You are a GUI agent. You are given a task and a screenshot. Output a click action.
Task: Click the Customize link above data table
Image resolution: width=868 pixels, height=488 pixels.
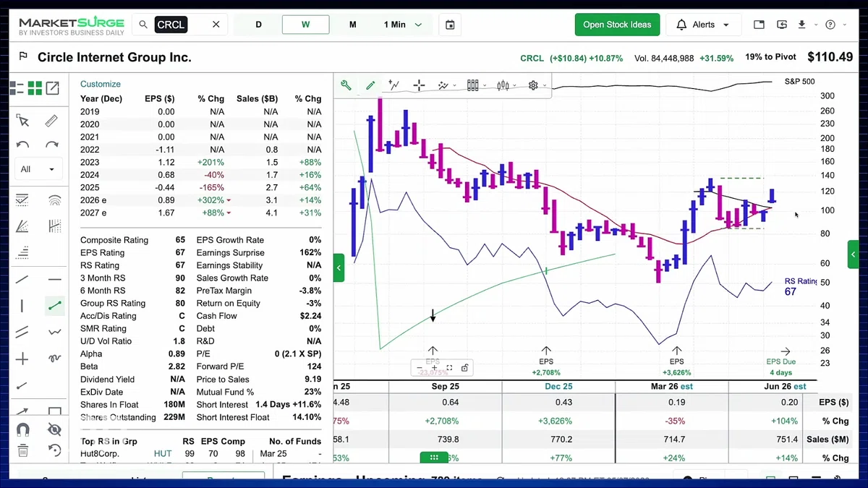101,84
